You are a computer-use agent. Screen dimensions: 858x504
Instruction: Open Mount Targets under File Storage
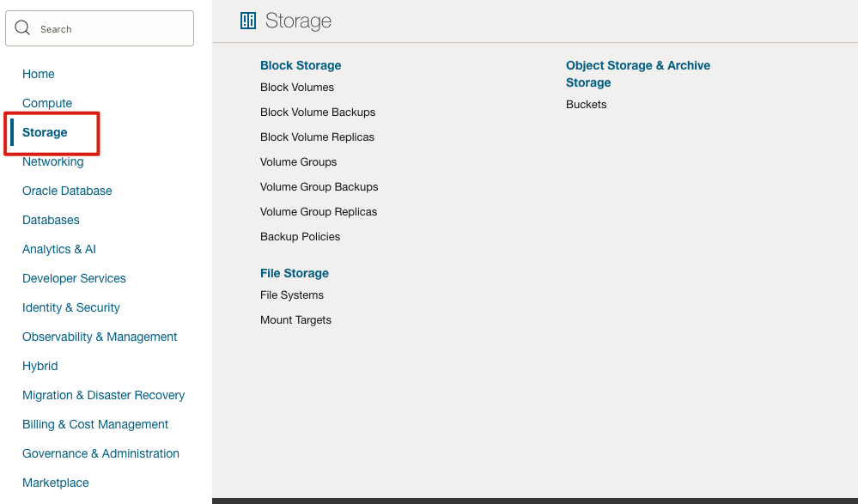[295, 320]
